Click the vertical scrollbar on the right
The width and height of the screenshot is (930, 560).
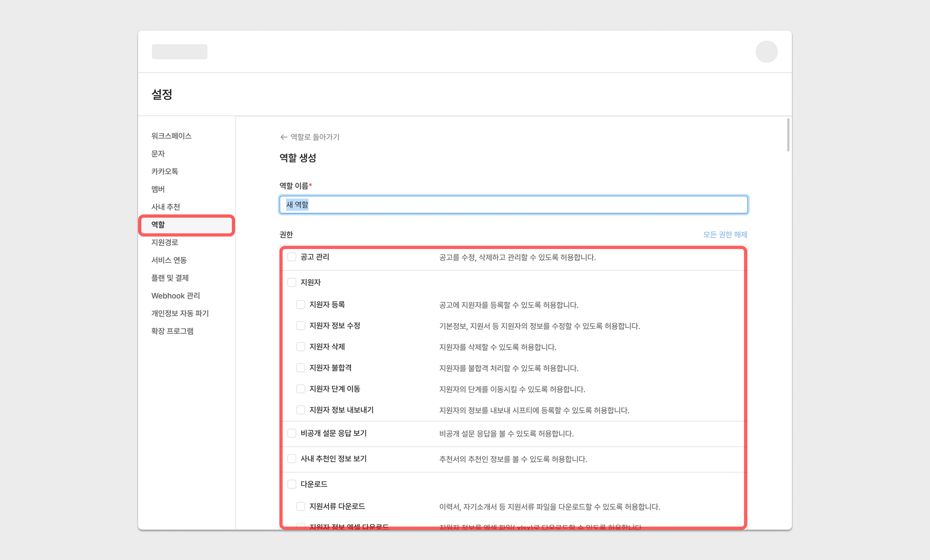coord(788,135)
